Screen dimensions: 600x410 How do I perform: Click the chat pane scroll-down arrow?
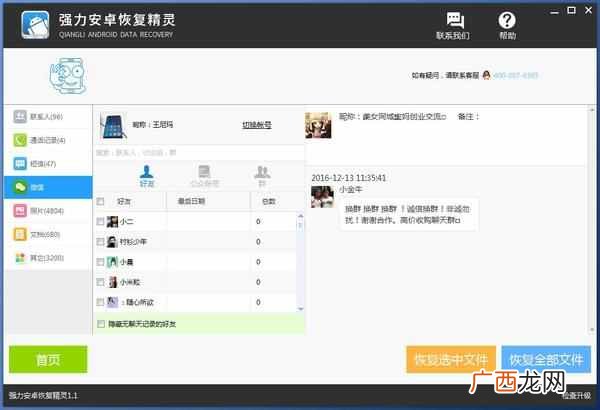coord(592,329)
